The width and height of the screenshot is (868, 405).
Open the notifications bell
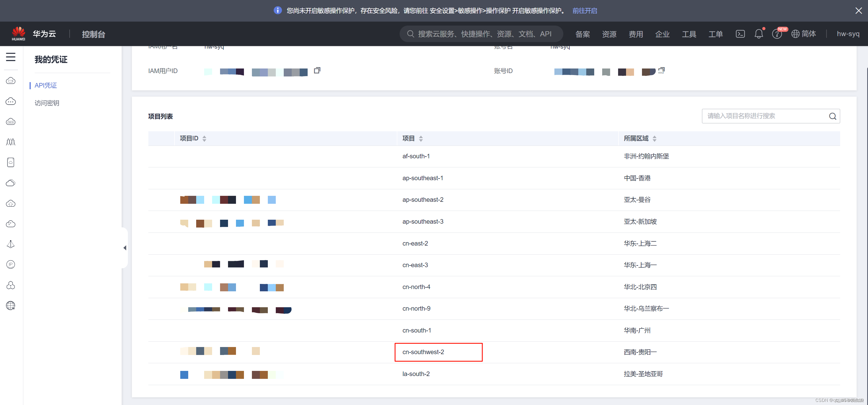pos(759,34)
